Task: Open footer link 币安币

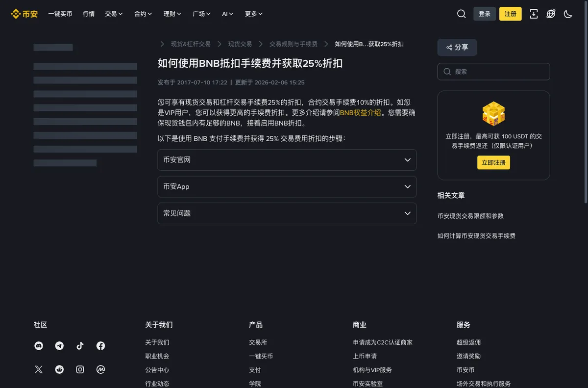Action: pyautogui.click(x=465, y=370)
